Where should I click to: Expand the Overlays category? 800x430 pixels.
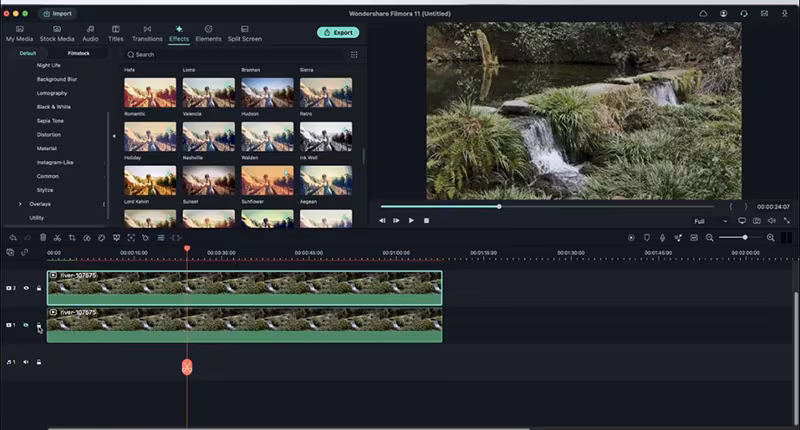coord(20,204)
